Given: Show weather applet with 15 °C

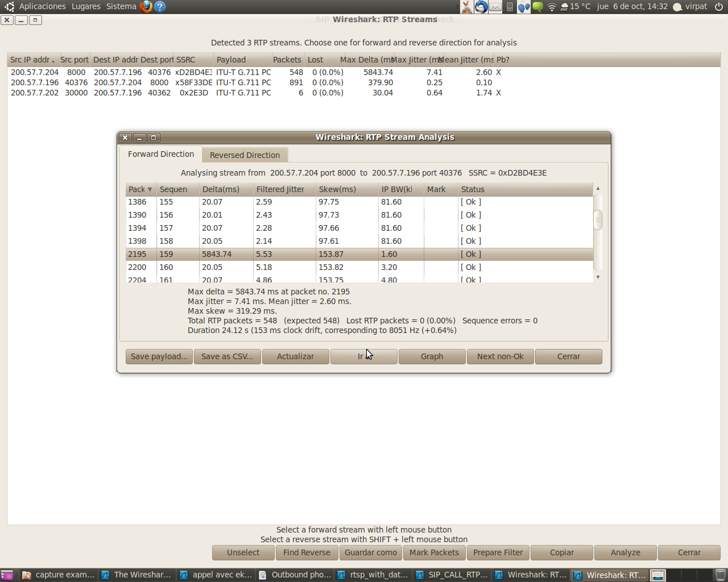Looking at the screenshot, I should click(x=576, y=7).
